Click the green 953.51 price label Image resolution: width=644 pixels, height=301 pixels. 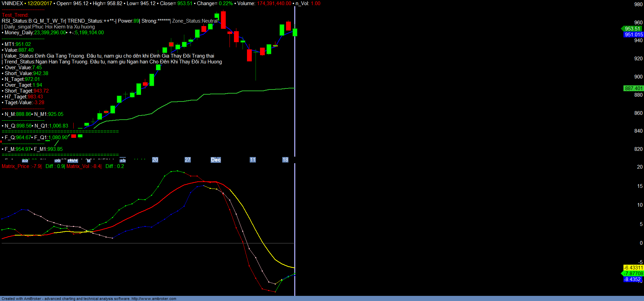(632, 29)
